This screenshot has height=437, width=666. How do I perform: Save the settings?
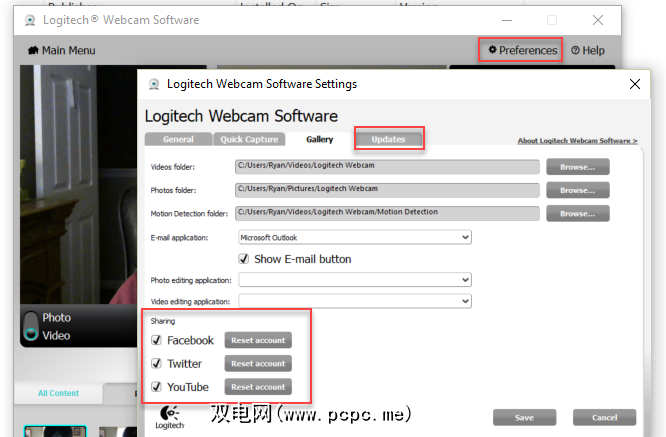tap(525, 417)
